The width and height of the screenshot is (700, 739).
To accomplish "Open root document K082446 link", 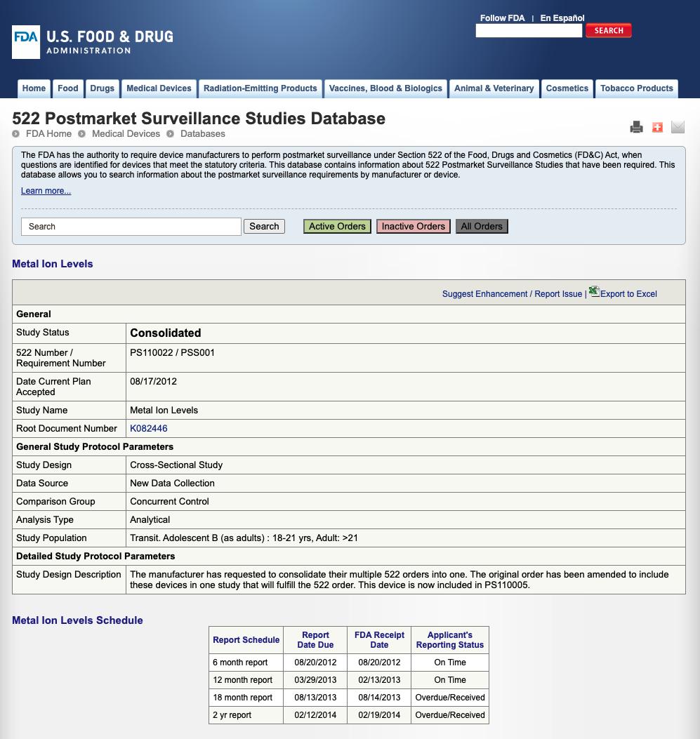I will click(x=148, y=428).
